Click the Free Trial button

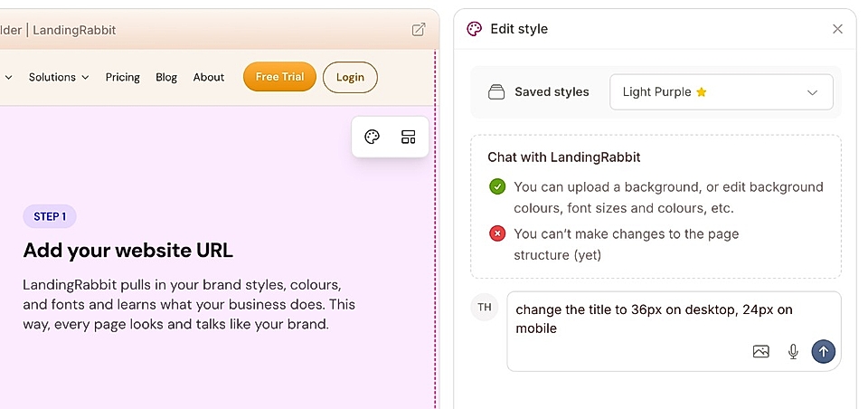pyautogui.click(x=279, y=77)
